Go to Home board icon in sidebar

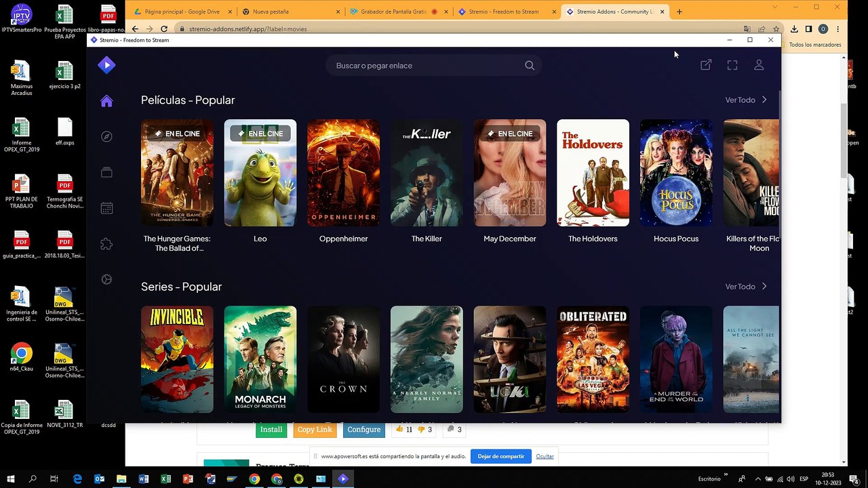[106, 101]
